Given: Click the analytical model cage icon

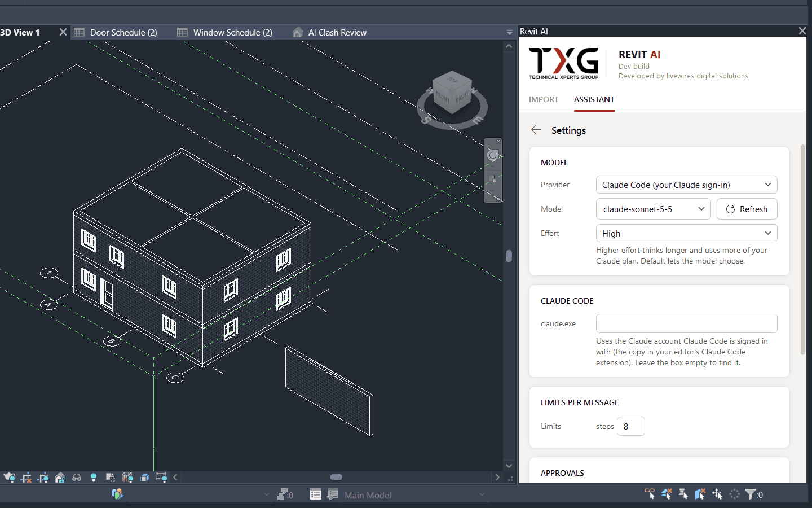Looking at the screenshot, I should tap(127, 478).
